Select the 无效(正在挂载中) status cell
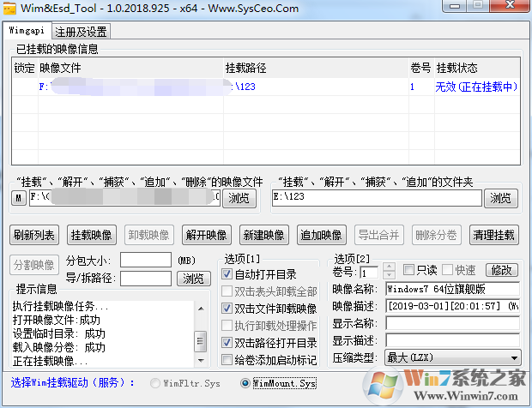 point(476,87)
